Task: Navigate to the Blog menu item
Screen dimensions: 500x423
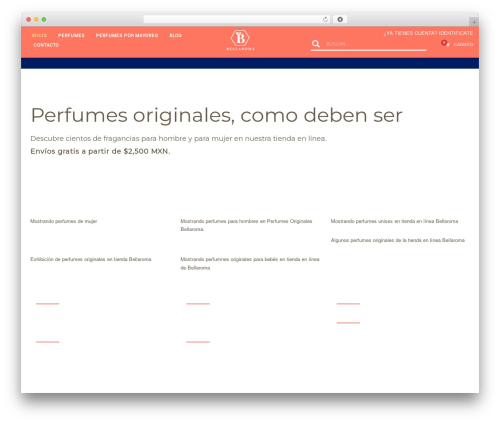Action: coord(176,35)
